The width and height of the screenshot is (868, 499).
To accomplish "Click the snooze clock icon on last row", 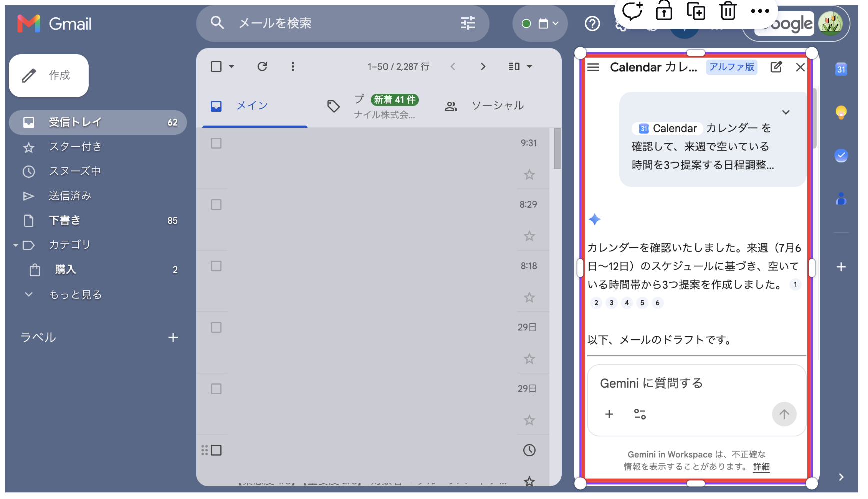I will coord(529,451).
